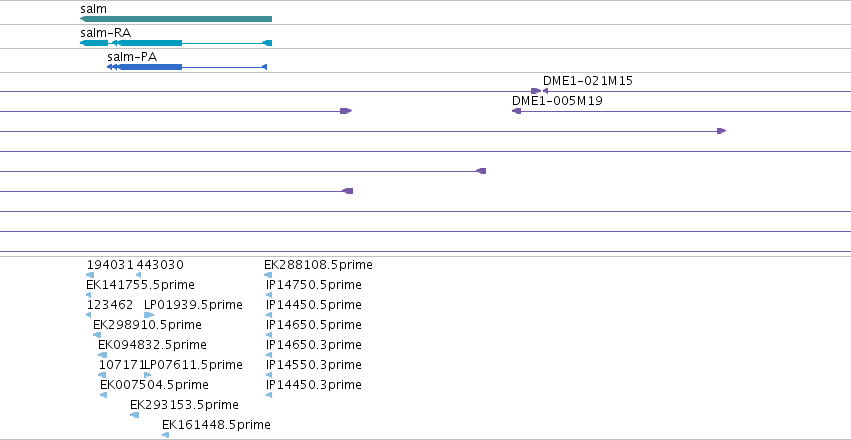Select the arrow marker under EK007504.5prime

pyautogui.click(x=104, y=395)
